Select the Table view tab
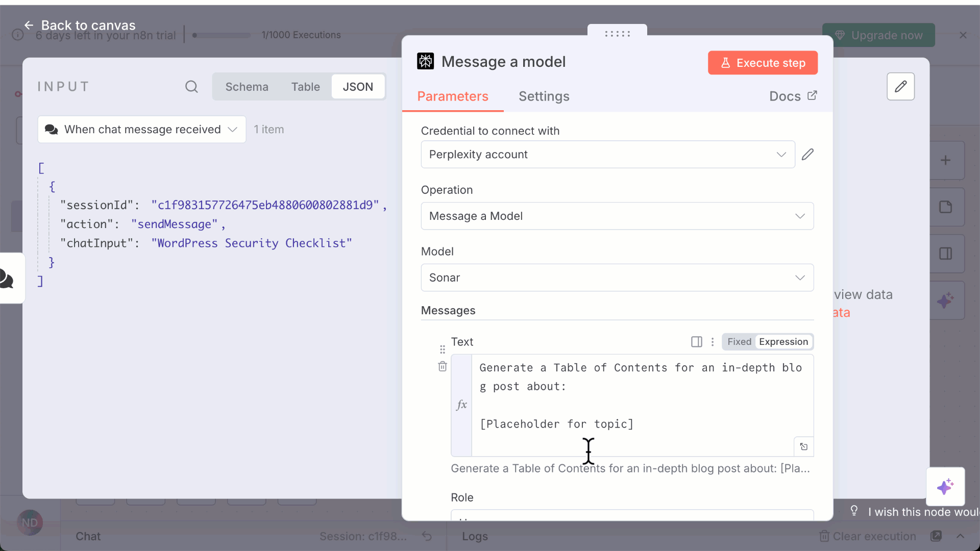This screenshot has width=980, height=551. pos(305,87)
